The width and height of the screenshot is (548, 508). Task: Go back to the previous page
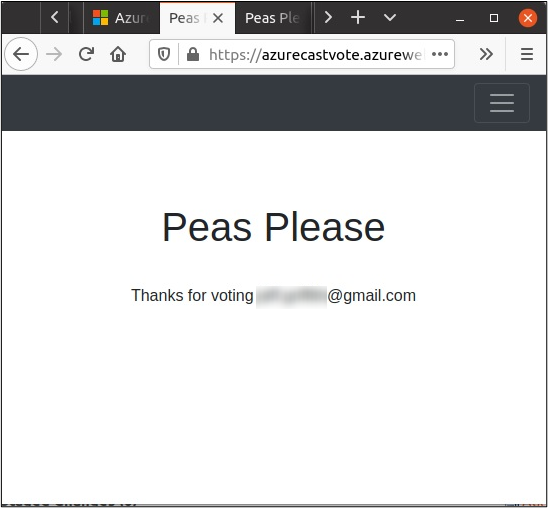[x=21, y=54]
